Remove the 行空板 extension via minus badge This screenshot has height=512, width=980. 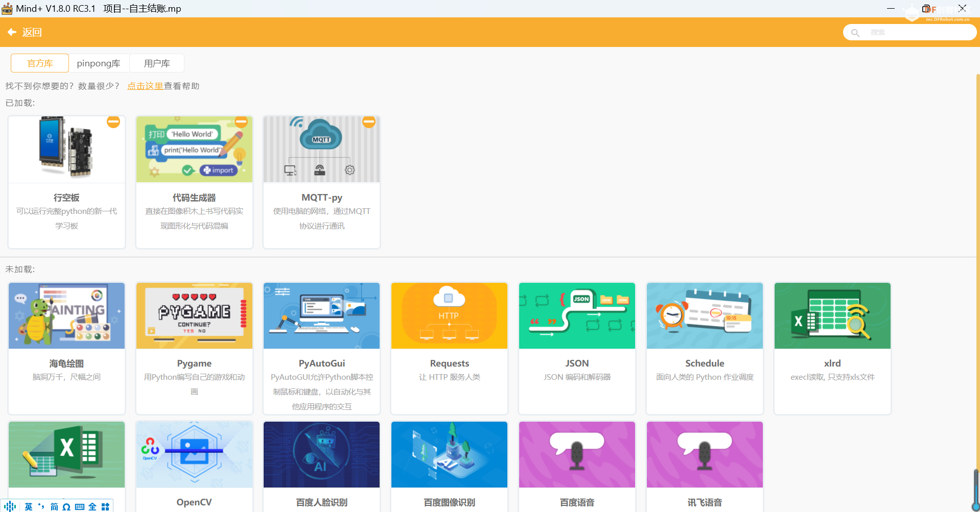[x=113, y=121]
